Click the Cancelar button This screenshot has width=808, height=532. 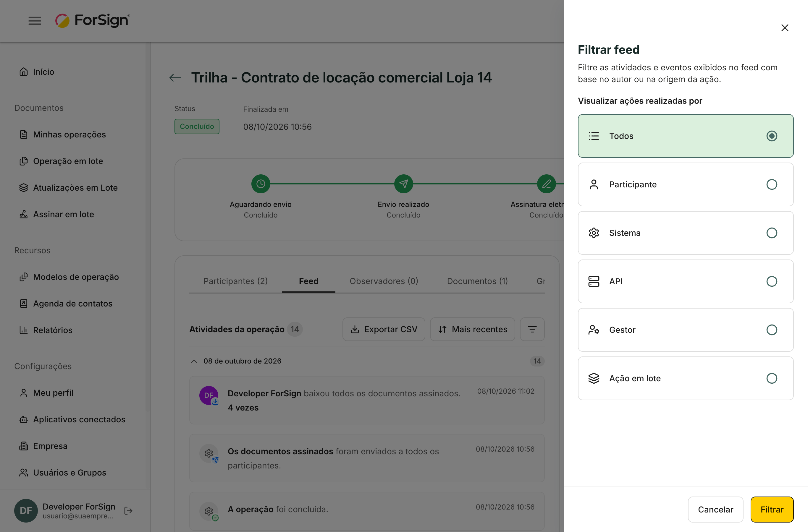(715, 509)
